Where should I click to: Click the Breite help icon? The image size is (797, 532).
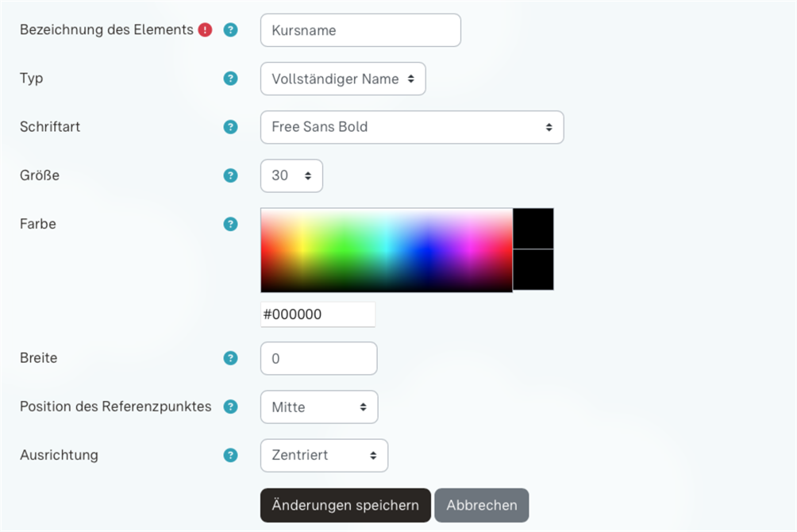(230, 358)
